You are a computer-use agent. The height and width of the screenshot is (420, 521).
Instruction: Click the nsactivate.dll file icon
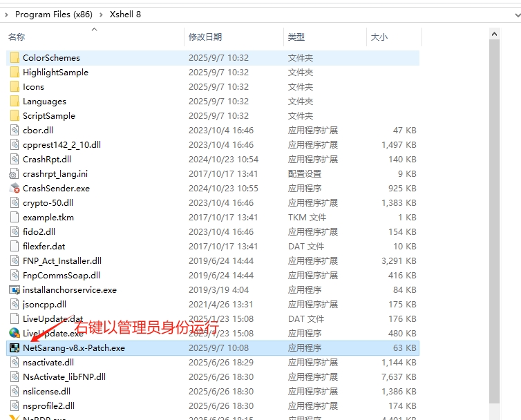pyautogui.click(x=15, y=362)
